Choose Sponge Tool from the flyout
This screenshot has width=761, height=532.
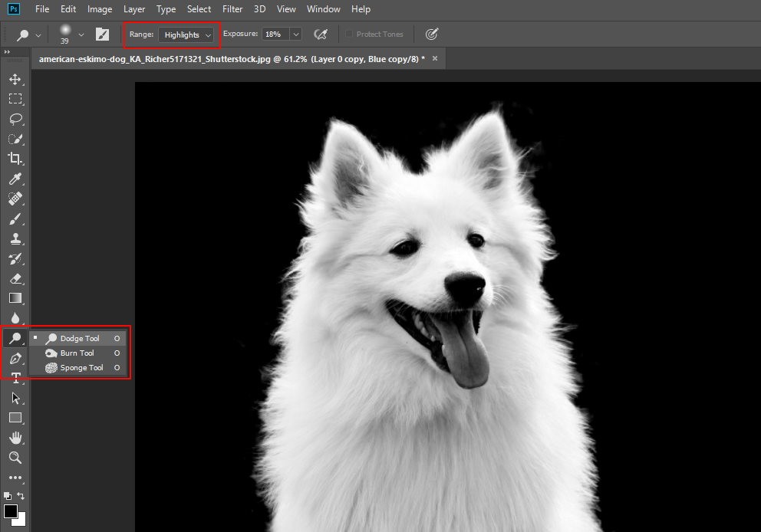point(77,368)
